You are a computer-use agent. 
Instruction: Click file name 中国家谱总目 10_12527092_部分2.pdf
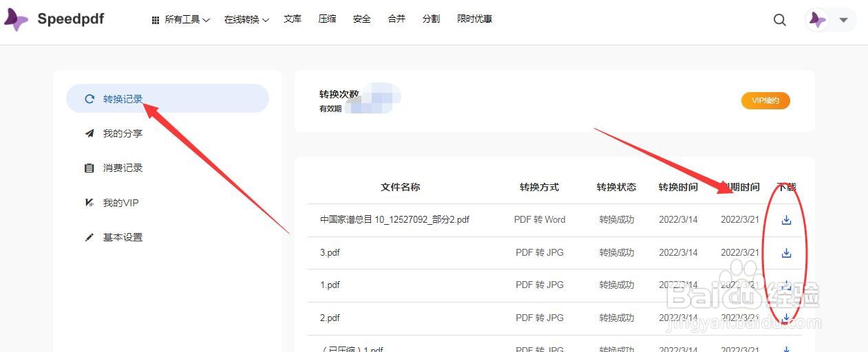click(x=394, y=220)
